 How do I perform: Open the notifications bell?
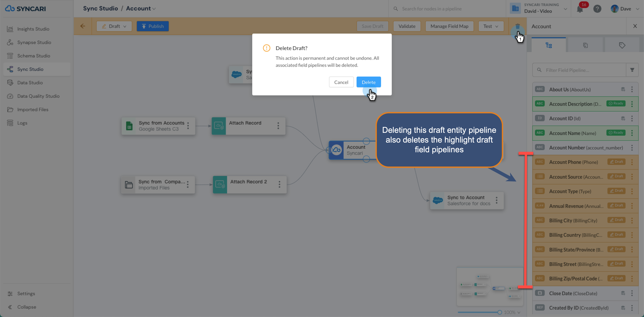pos(580,9)
